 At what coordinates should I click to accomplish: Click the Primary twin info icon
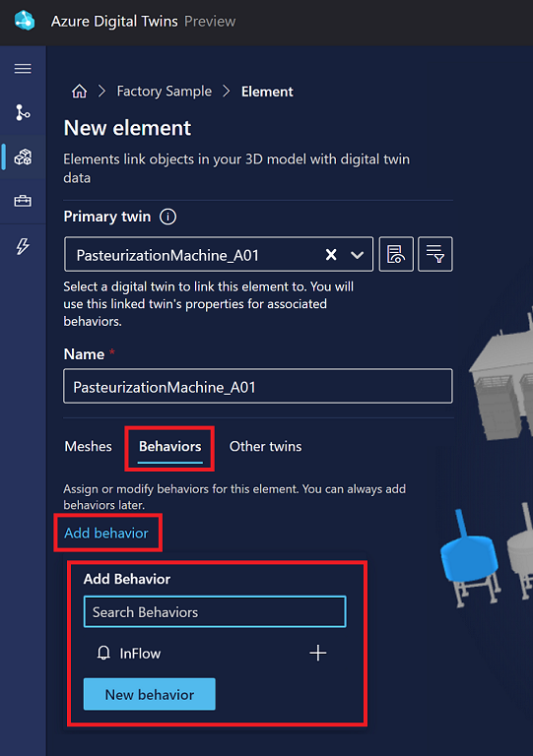coord(167,217)
